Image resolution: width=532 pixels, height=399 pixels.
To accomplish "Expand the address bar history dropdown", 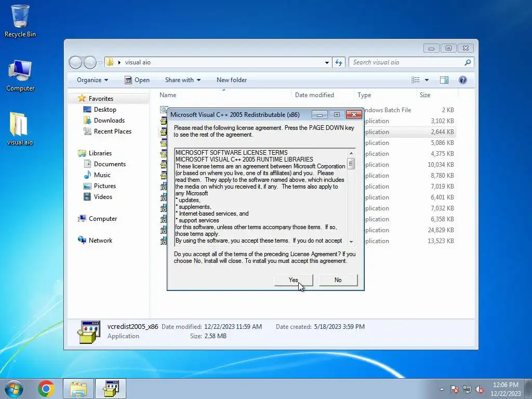I will click(327, 62).
